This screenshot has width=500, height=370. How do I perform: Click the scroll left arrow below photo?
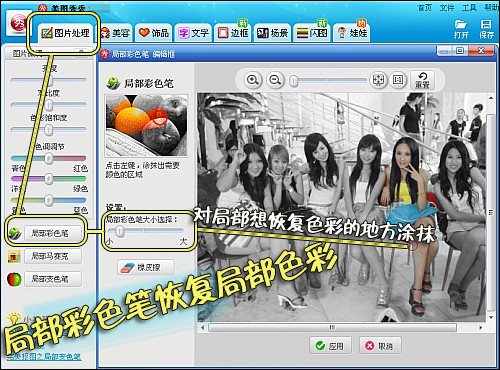click(x=202, y=328)
